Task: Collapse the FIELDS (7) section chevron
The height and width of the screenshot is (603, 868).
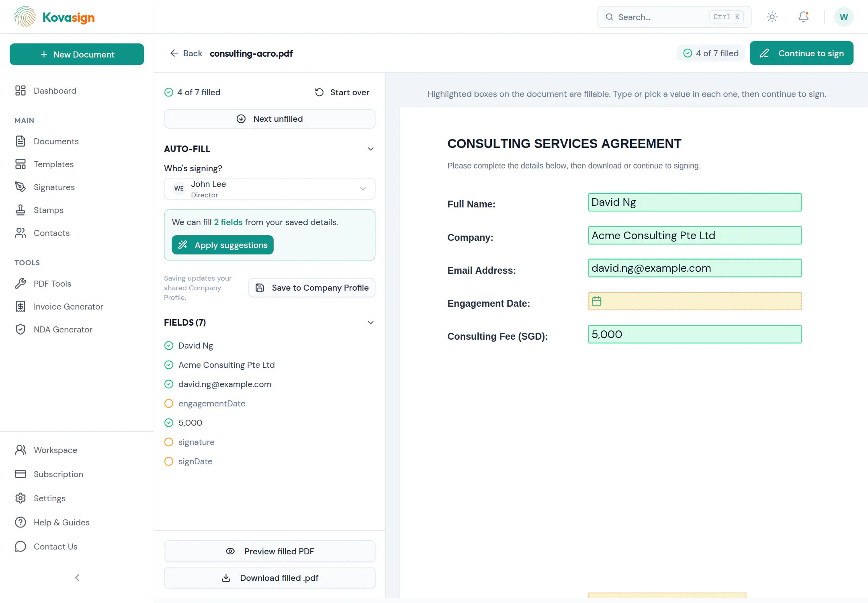Action: pos(371,322)
